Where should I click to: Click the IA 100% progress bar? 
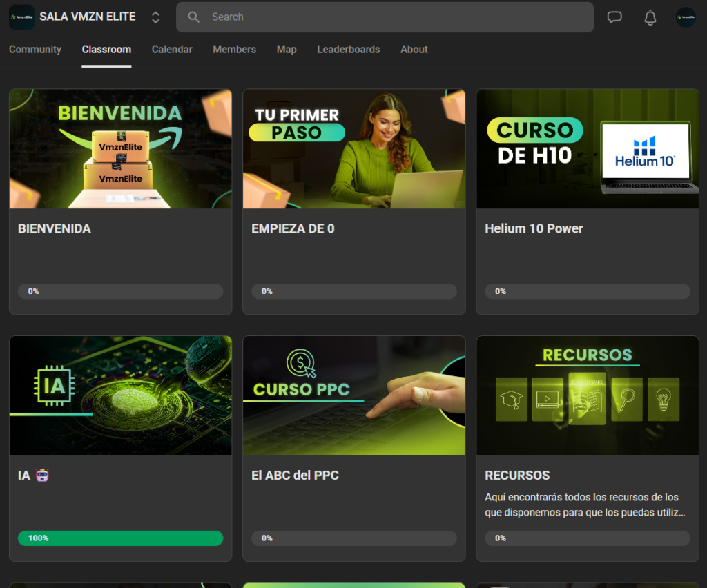(x=120, y=538)
